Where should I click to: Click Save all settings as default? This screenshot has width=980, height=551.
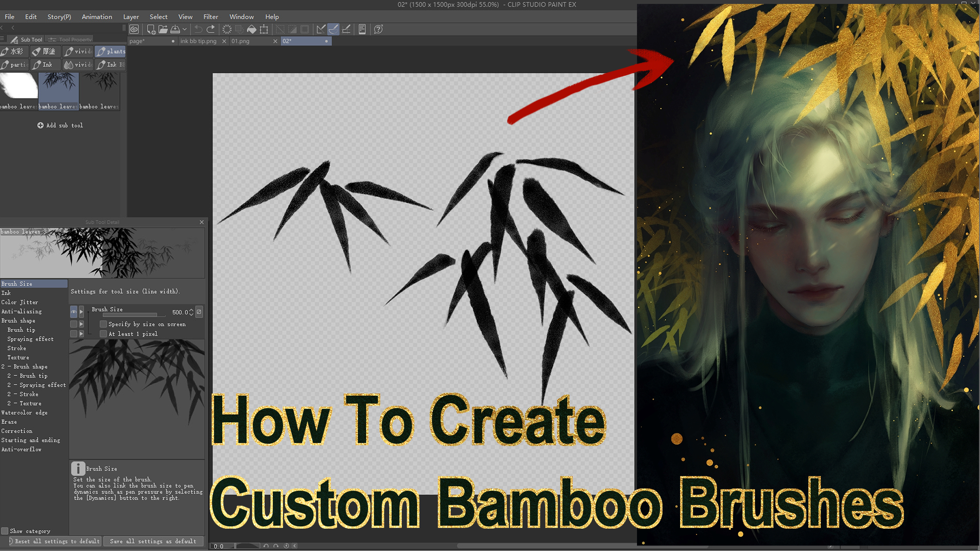[x=153, y=541]
